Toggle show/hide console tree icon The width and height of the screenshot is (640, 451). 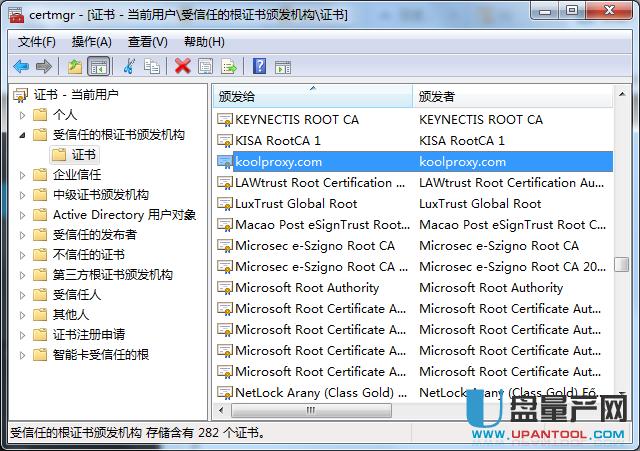[99, 66]
